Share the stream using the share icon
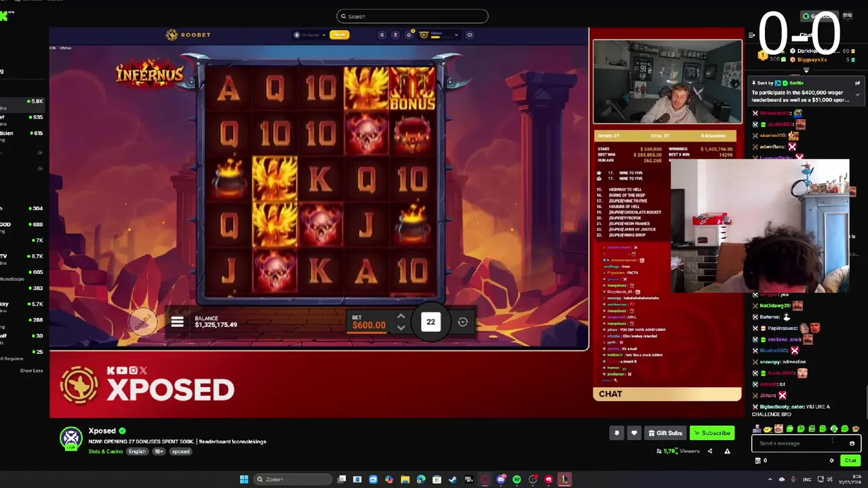The image size is (868, 488). click(x=710, y=451)
